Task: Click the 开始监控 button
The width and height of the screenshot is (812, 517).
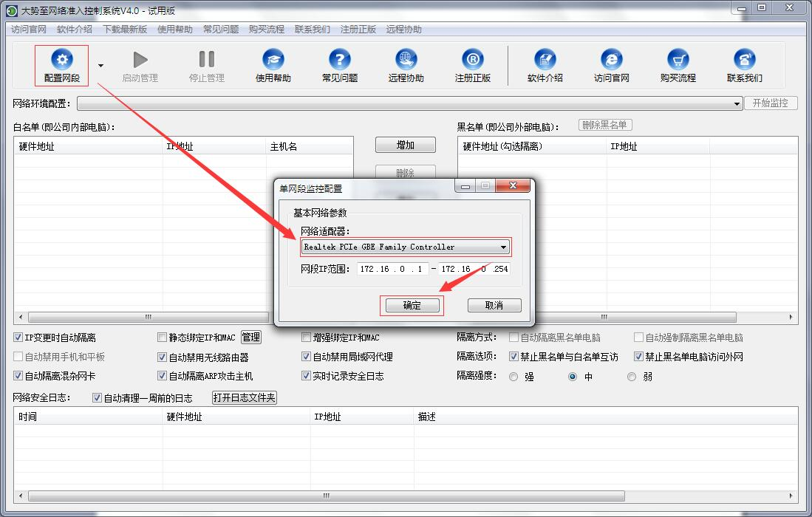Action: click(x=770, y=103)
